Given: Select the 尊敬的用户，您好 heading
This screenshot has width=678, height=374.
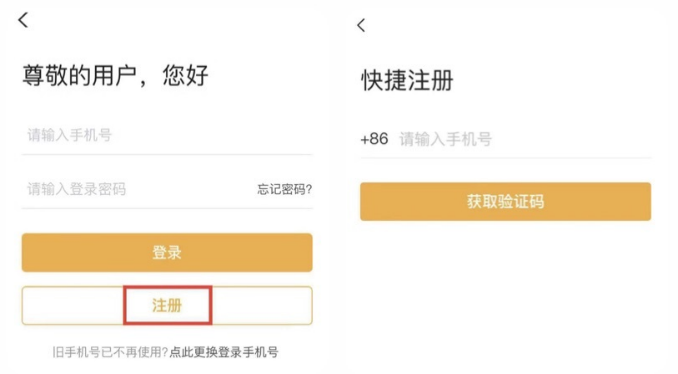Looking at the screenshot, I should 115,76.
